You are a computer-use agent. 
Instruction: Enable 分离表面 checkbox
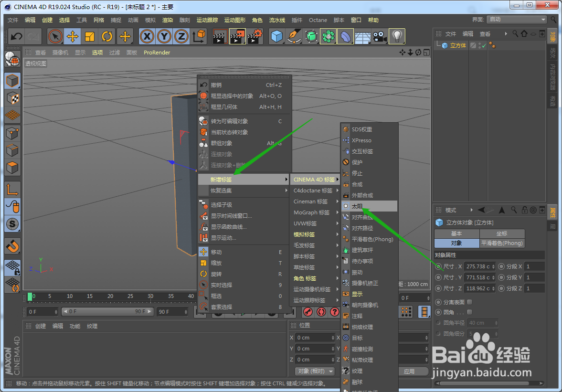click(x=469, y=302)
